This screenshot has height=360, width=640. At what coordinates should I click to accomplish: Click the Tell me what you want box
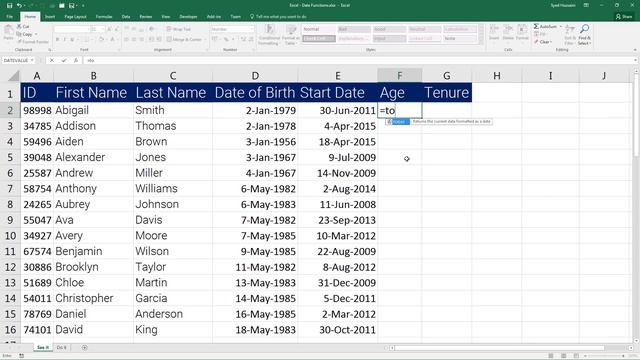pyautogui.click(x=278, y=17)
